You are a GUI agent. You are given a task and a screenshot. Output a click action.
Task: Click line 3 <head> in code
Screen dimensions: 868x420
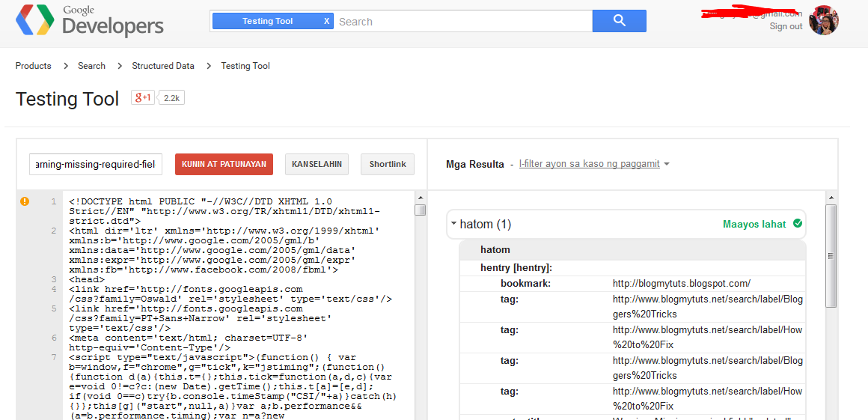point(85,279)
